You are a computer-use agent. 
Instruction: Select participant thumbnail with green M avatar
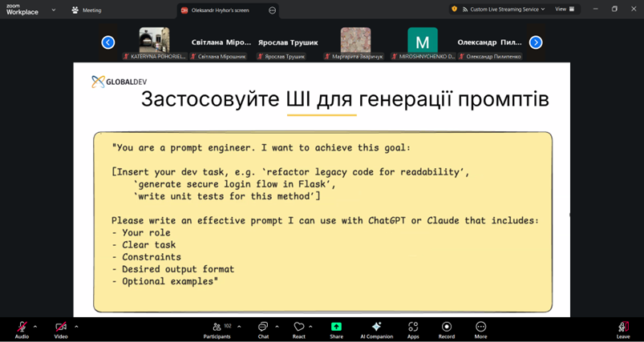(x=422, y=42)
